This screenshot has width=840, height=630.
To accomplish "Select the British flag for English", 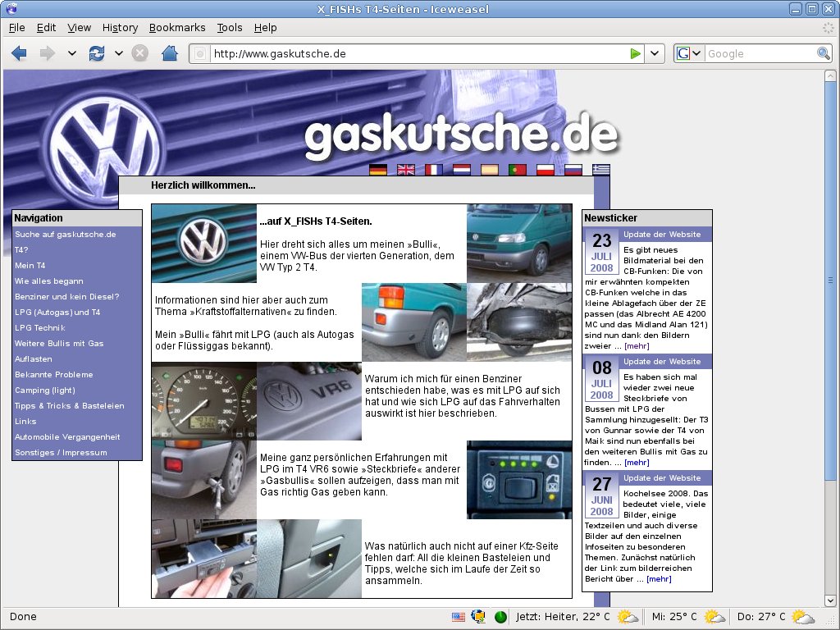I will tap(406, 170).
